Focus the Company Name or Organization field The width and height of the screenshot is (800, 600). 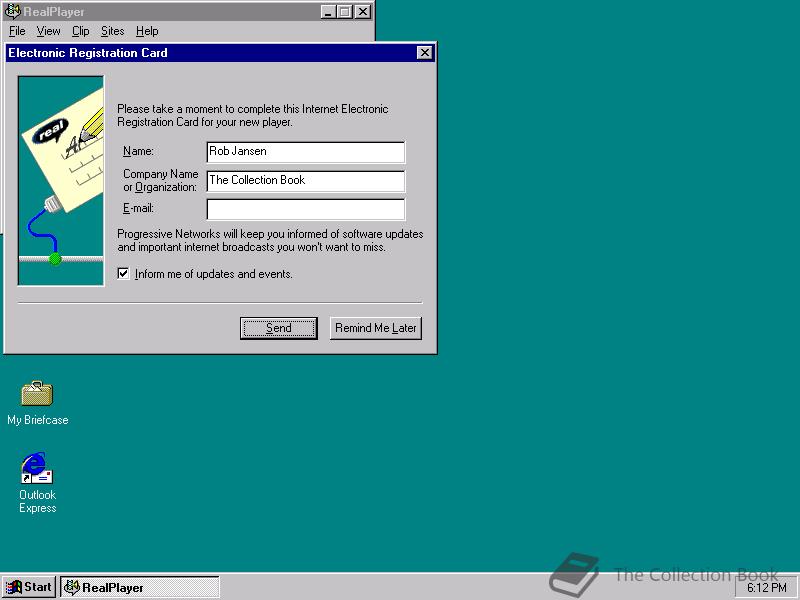coord(306,181)
